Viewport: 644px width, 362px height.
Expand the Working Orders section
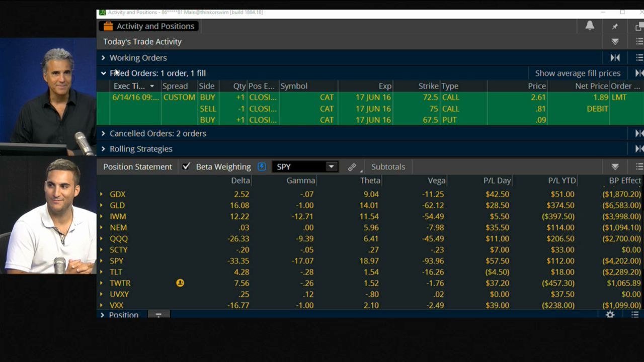pos(103,58)
